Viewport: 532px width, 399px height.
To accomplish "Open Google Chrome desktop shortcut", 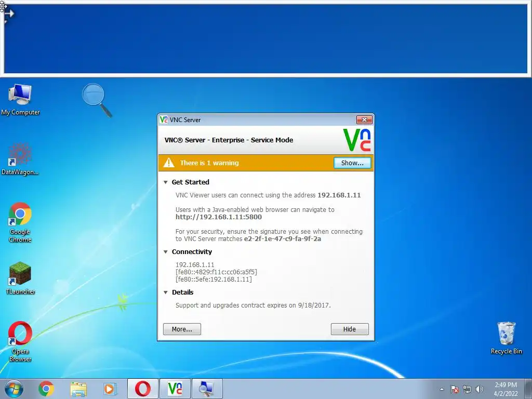I will [20, 222].
